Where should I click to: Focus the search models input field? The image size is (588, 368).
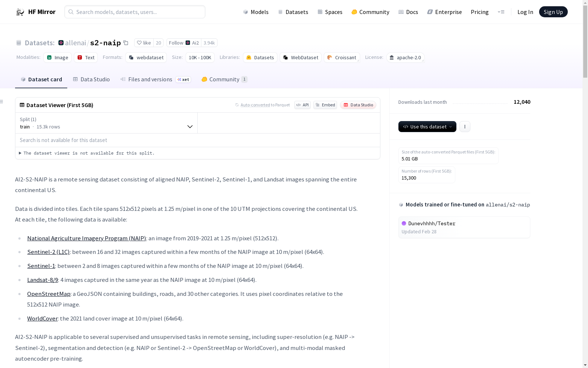[x=135, y=12]
